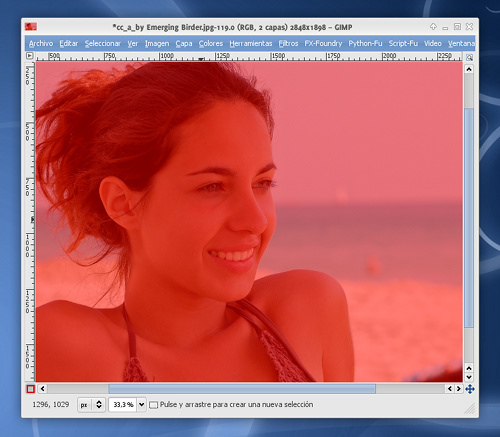Open the Ver menu
Viewport: 500px width, 437px height.
[132, 44]
